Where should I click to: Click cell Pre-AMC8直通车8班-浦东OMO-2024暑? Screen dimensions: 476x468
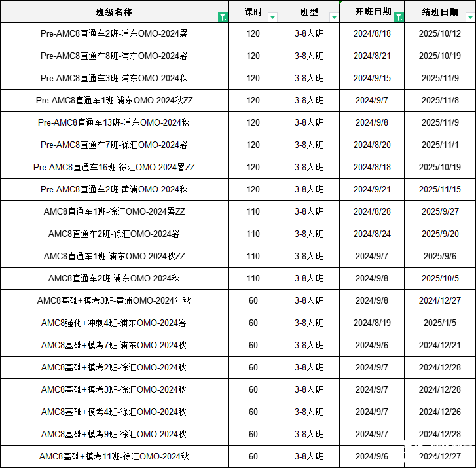pos(114,56)
